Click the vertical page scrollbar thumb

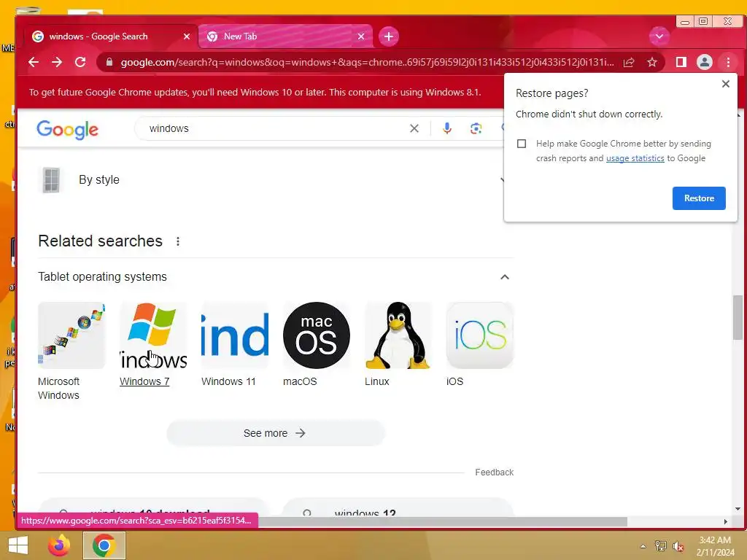click(738, 318)
